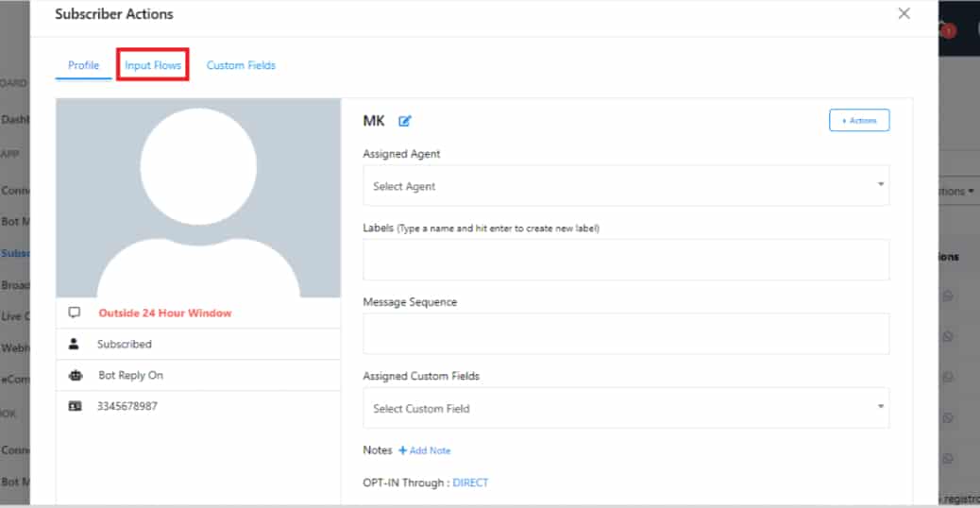The width and height of the screenshot is (980, 508).
Task: Click inside the Message Sequence field
Action: 625,333
